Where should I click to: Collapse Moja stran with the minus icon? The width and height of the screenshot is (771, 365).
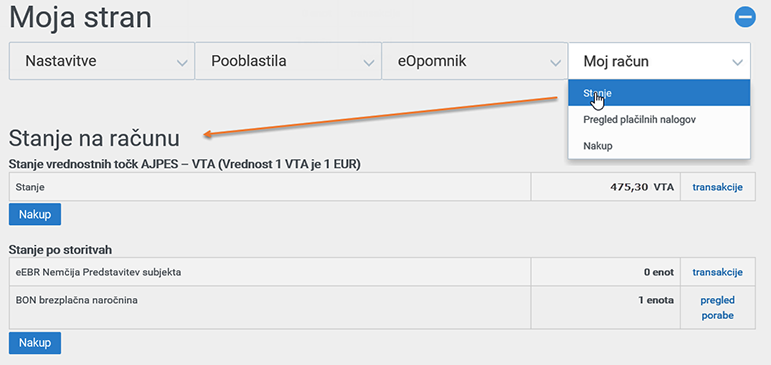tap(745, 17)
